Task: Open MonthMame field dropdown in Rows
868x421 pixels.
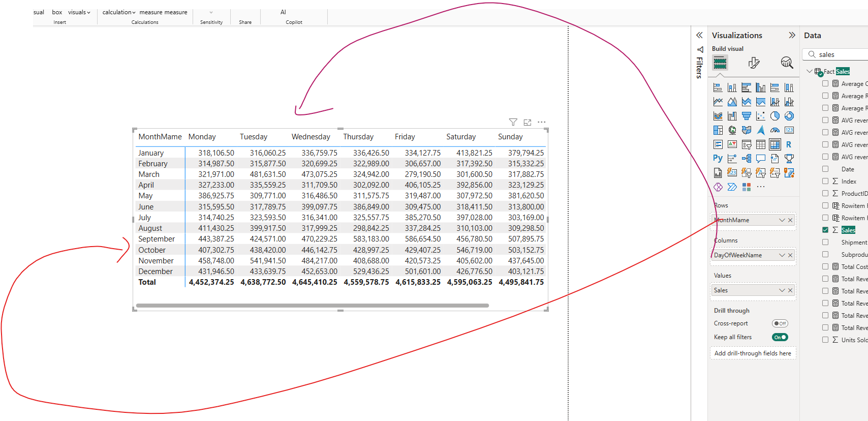Action: 782,220
